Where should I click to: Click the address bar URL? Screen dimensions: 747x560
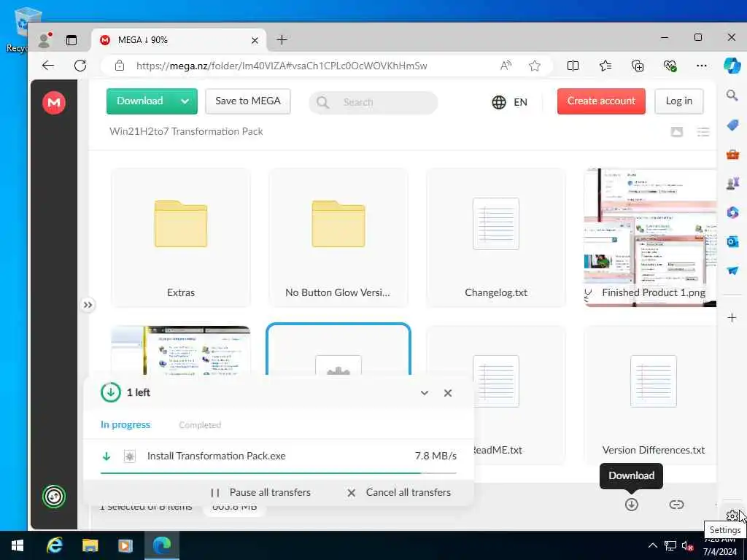click(x=282, y=66)
